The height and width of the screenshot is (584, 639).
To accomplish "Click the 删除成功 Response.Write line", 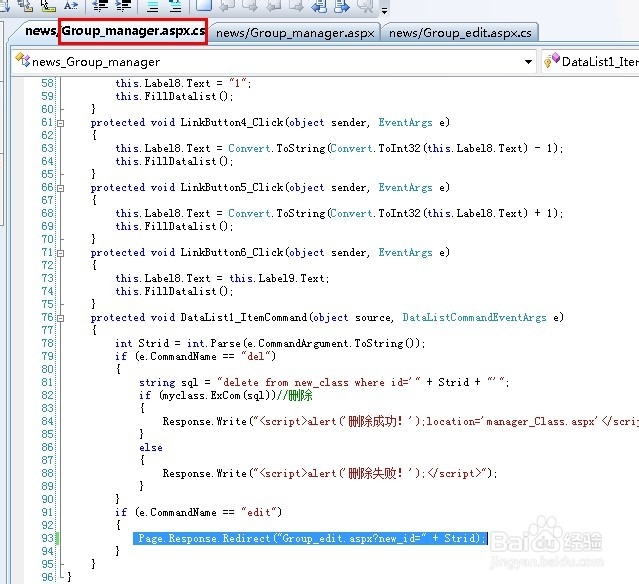I will 401,421.
